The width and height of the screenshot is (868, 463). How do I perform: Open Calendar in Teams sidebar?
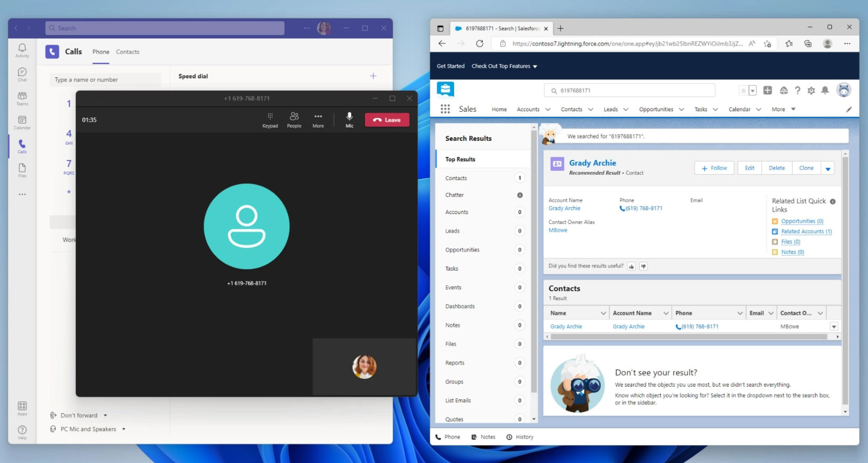(22, 122)
